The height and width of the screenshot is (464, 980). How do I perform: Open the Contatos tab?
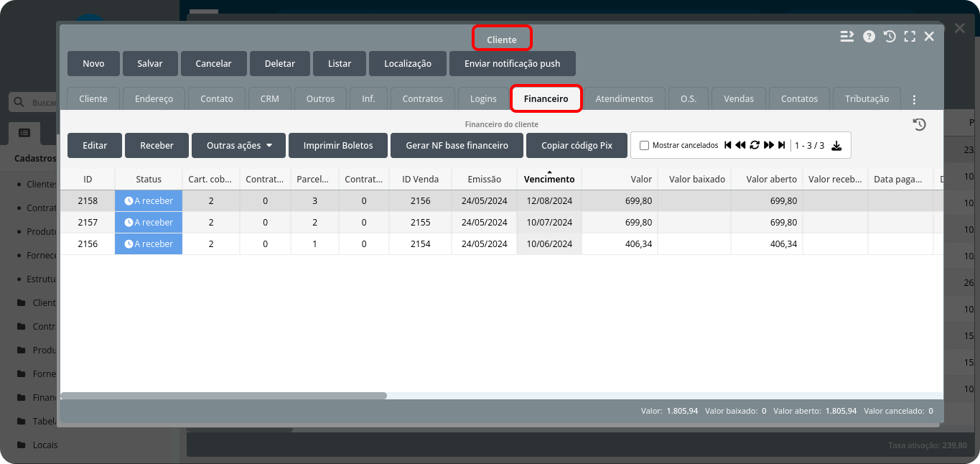[799, 98]
